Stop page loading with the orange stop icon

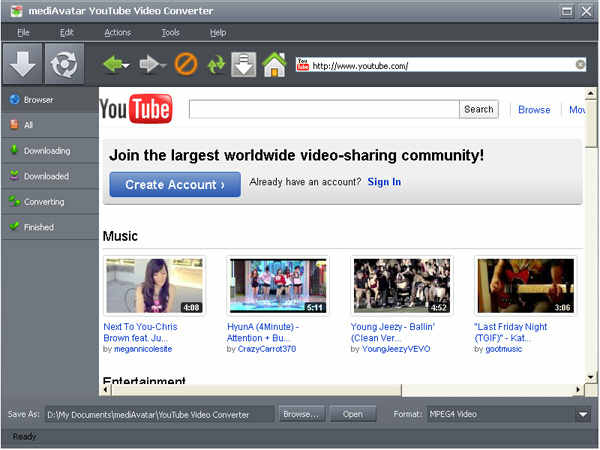[x=186, y=64]
